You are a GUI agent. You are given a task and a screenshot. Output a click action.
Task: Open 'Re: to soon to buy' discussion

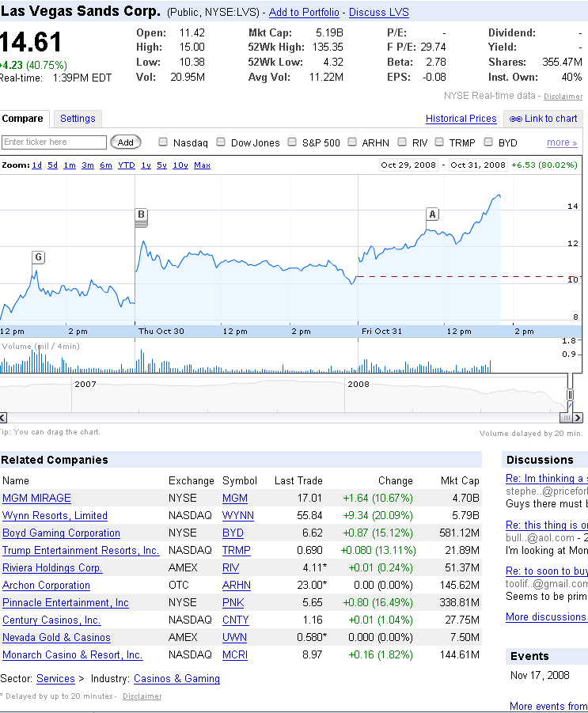click(x=547, y=571)
